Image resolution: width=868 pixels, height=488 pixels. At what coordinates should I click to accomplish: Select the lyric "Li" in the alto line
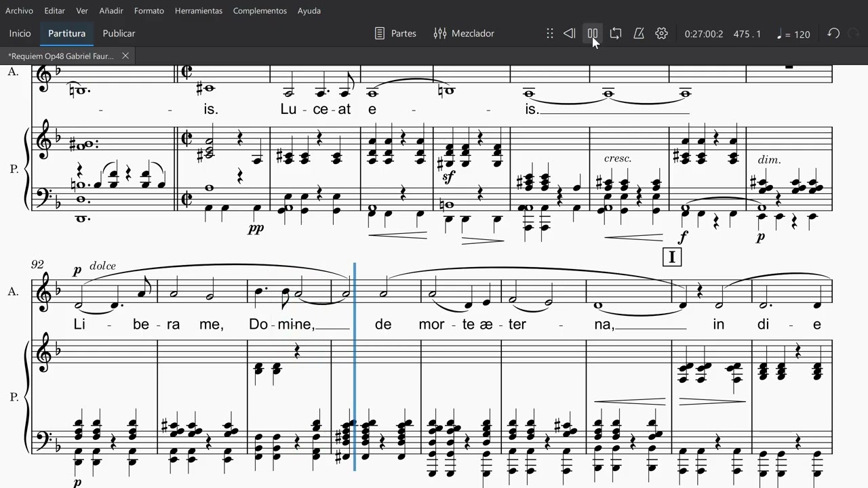(x=79, y=325)
